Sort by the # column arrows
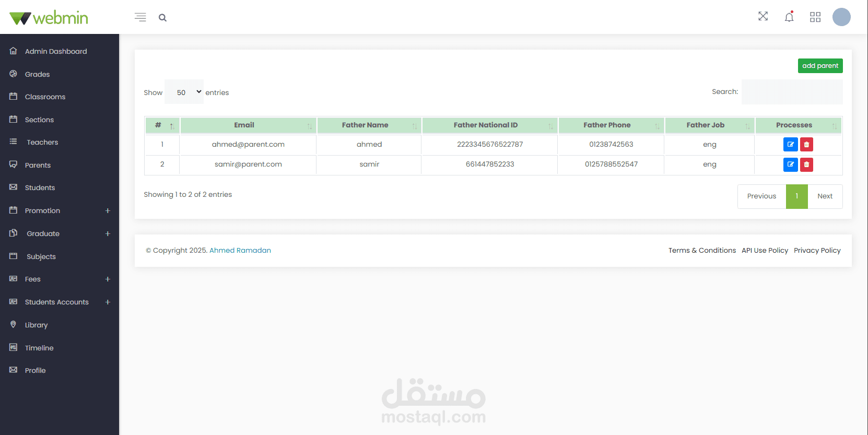The image size is (868, 435). point(172,126)
